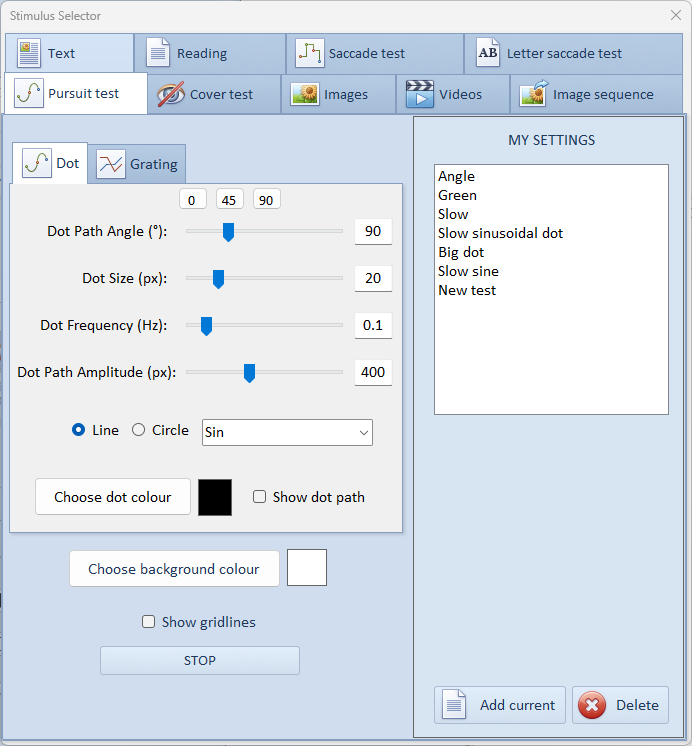This screenshot has width=692, height=746.
Task: Open the Saccade test tab icon
Action: 311,53
